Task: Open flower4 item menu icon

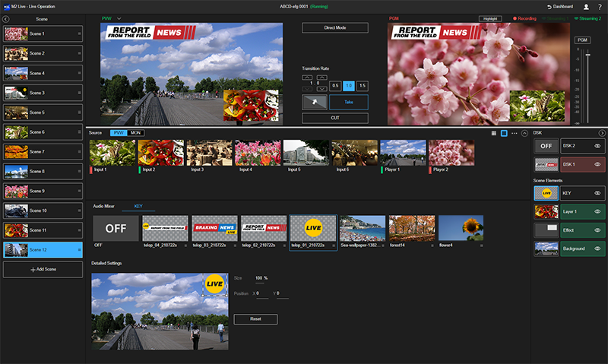Action: click(482, 245)
